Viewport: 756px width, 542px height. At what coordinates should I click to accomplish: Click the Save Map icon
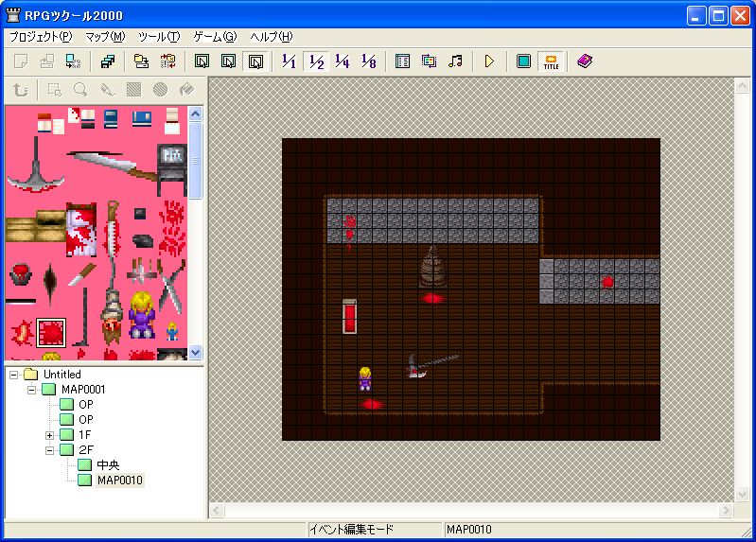coord(141,61)
